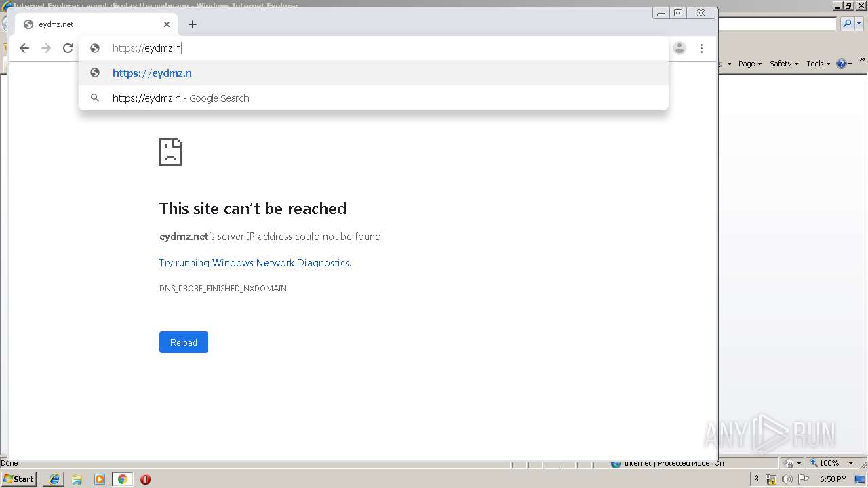The image size is (868, 488).
Task: Click the volume speaker tray icon
Action: [787, 479]
